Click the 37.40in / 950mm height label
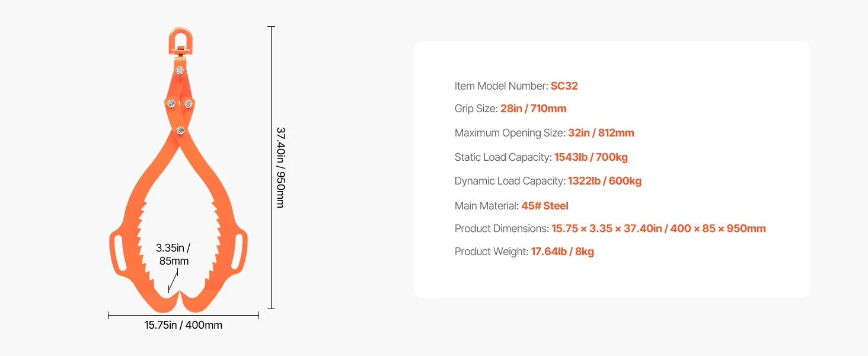The width and height of the screenshot is (868, 356). click(x=280, y=167)
